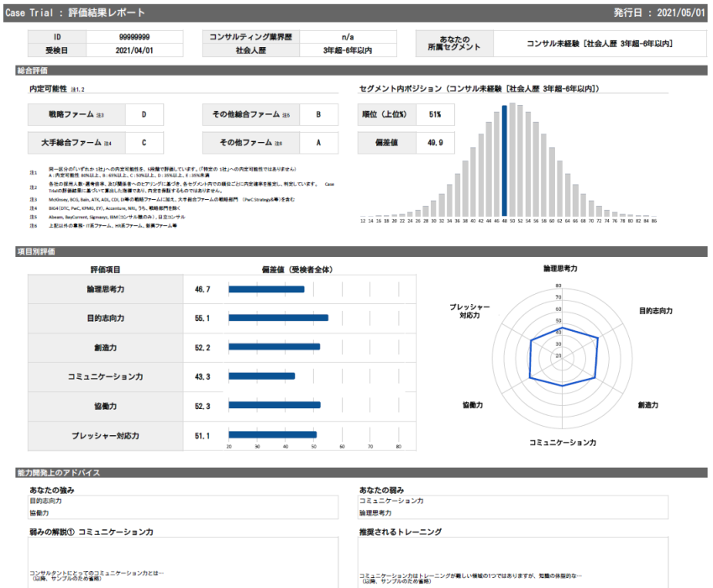Click the あなたの所属セグメント value cell

[x=600, y=44]
